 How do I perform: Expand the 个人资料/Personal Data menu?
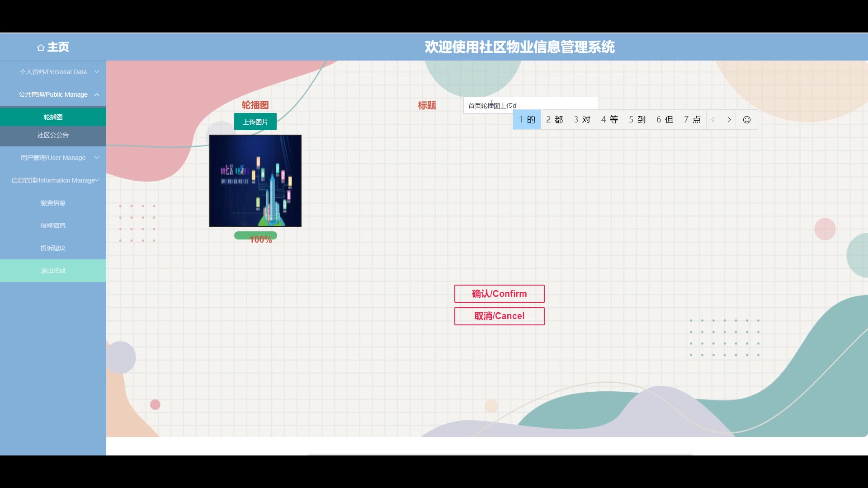53,72
